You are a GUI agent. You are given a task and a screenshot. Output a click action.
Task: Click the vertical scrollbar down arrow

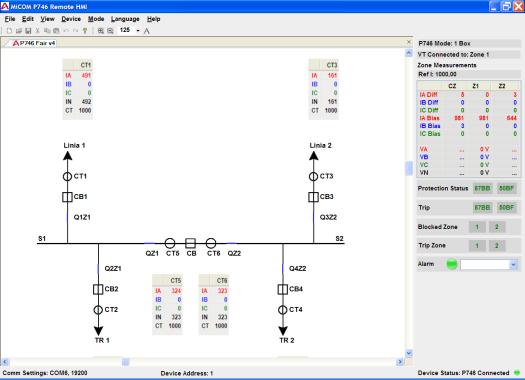click(408, 353)
